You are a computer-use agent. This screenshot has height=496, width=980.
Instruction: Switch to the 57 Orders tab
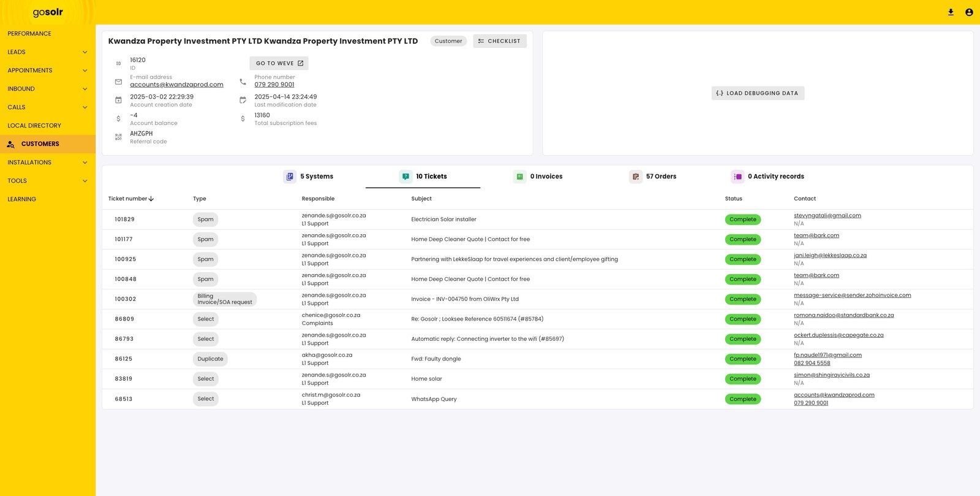pyautogui.click(x=653, y=177)
